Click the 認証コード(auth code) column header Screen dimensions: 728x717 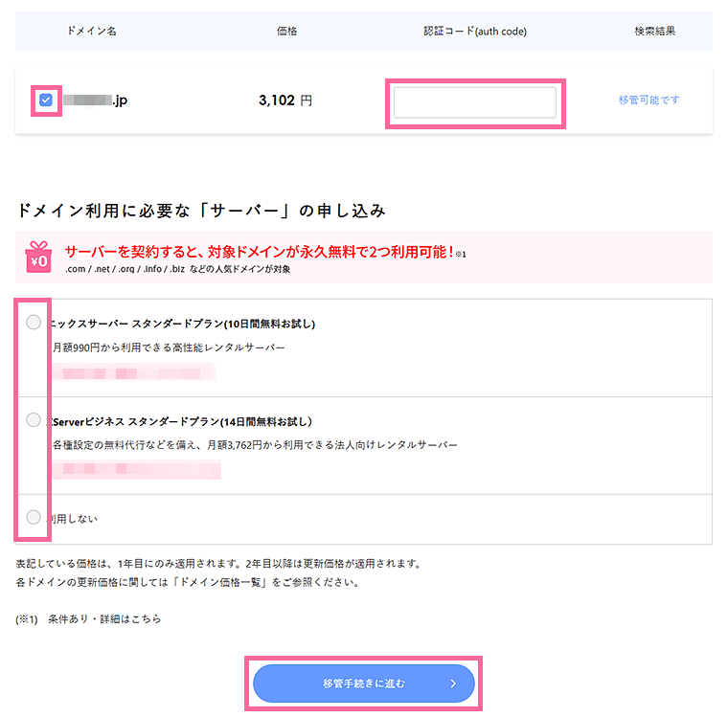[x=474, y=31]
